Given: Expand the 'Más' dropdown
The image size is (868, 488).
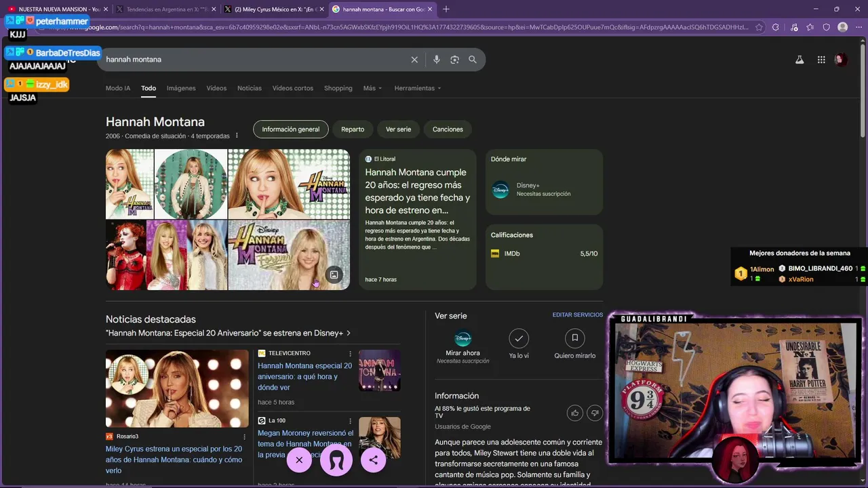Looking at the screenshot, I should pos(372,88).
